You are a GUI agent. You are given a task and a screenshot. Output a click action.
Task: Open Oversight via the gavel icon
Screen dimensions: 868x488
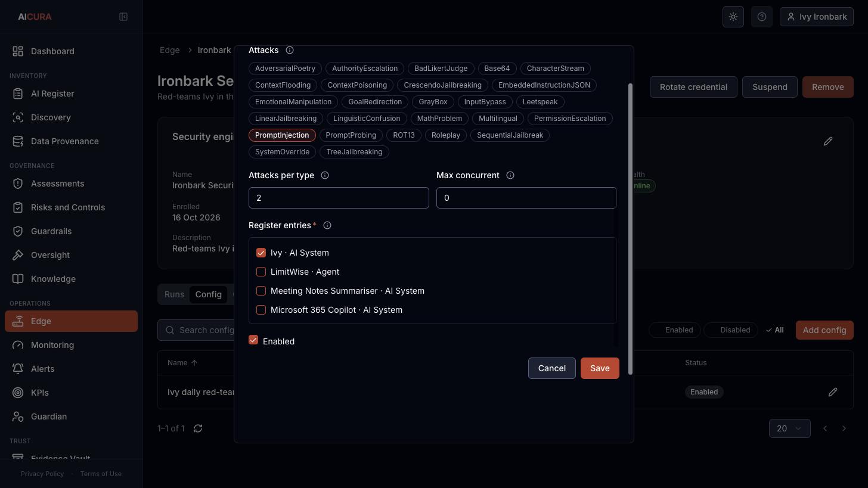(18, 255)
